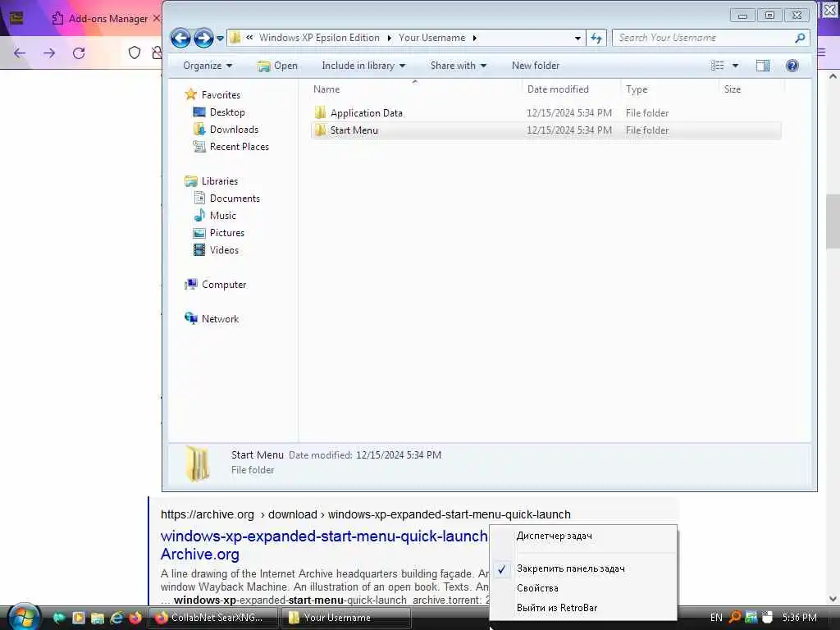Select Network in navigation pane
The image size is (840, 630).
[212, 319]
